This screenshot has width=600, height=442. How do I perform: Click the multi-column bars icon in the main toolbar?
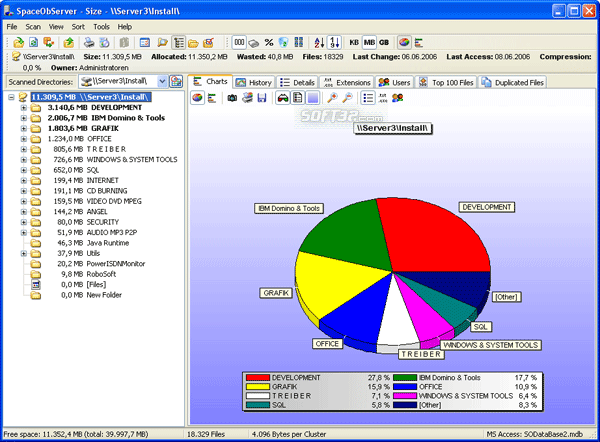pos(298,42)
